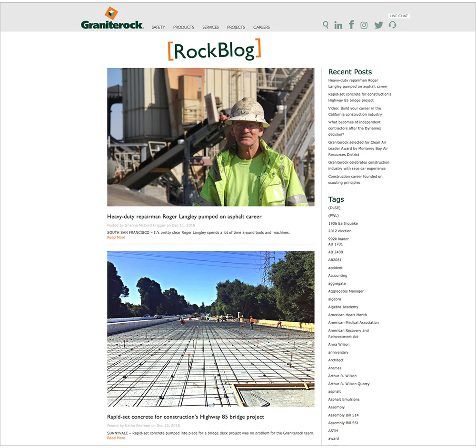Select the lowercase asphalt tag
Viewport: 476px width, 448px height.
[334, 391]
